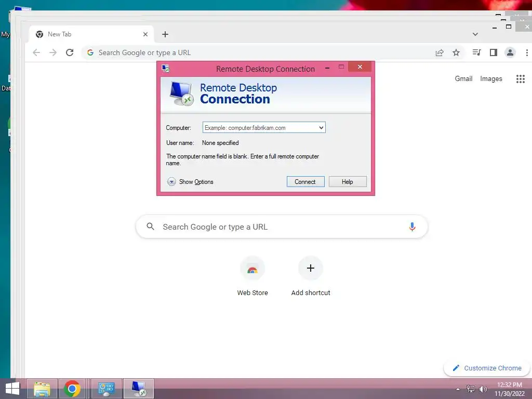Click the Remote Desktop title bar system icon
The image size is (532, 399).
point(166,69)
